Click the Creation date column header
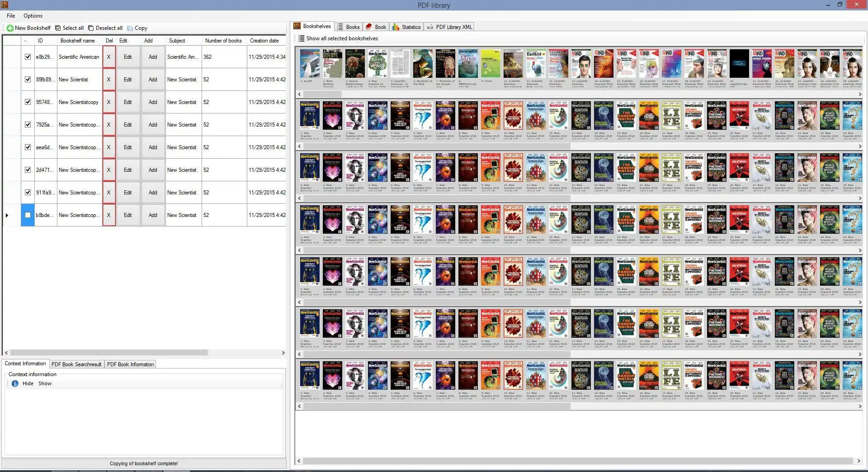 click(266, 41)
